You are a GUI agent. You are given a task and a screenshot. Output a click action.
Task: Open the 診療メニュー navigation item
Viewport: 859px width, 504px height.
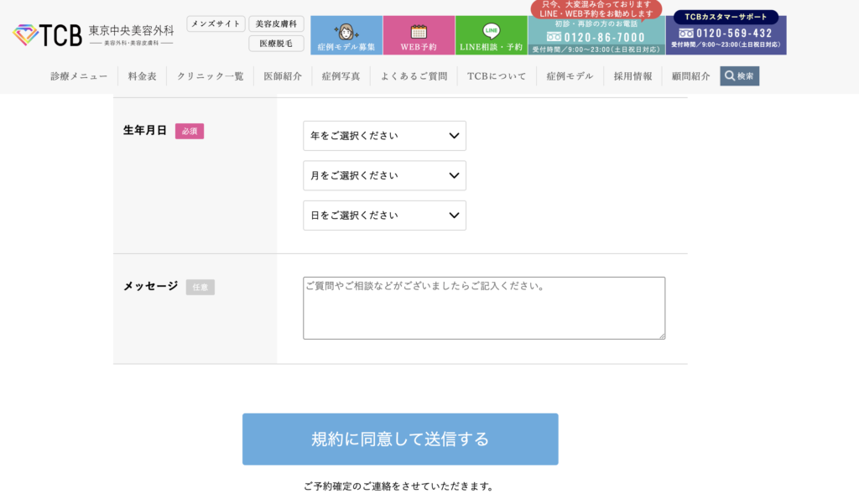point(80,75)
